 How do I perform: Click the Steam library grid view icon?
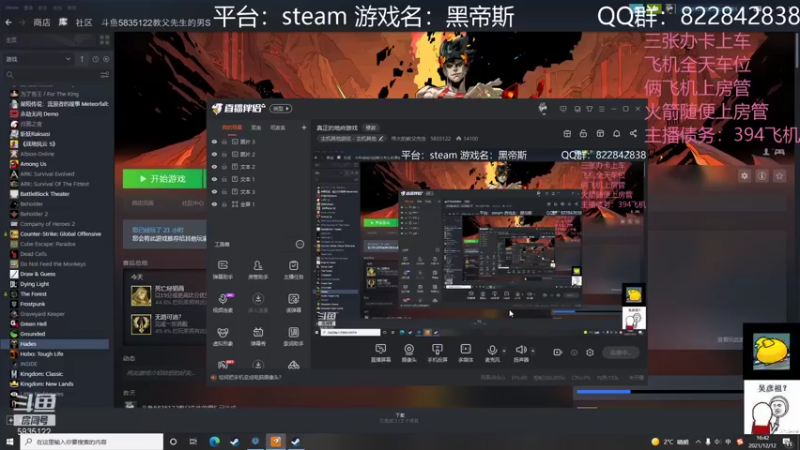click(105, 40)
